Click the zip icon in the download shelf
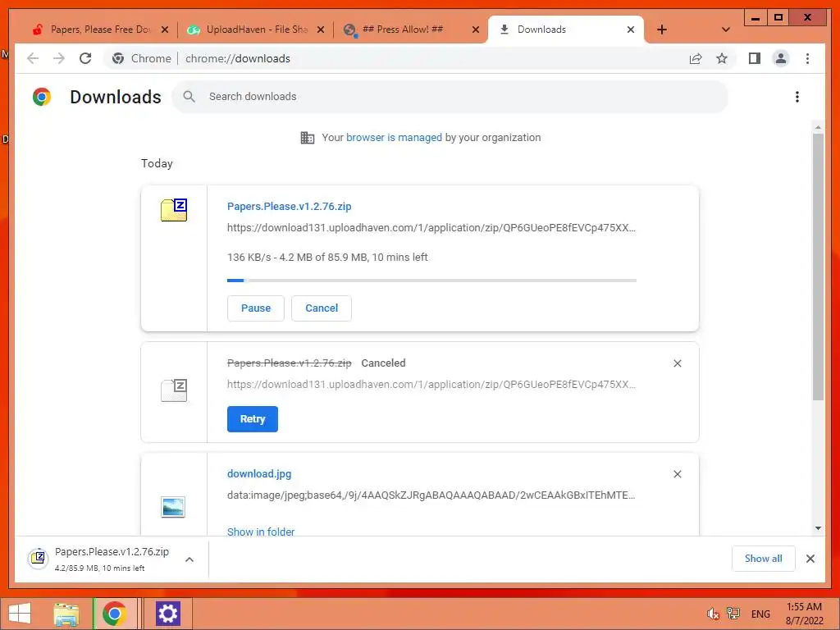 [38, 559]
